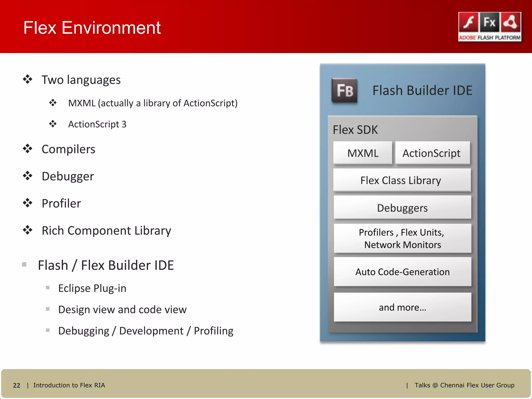The image size is (532, 399).
Task: Select the Flex Class Library block
Action: click(x=402, y=180)
